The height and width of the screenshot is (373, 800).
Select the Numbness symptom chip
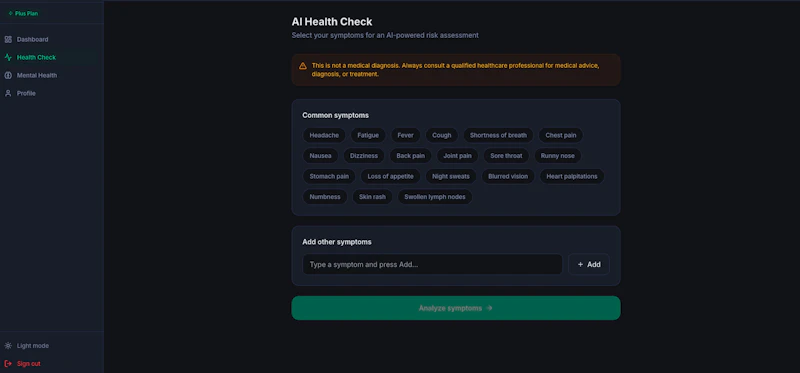[x=325, y=196]
